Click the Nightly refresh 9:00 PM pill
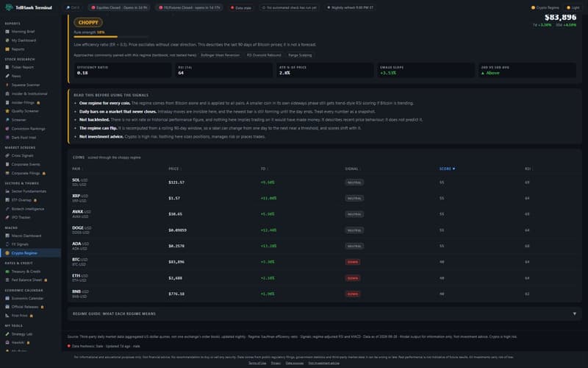 pyautogui.click(x=351, y=7)
